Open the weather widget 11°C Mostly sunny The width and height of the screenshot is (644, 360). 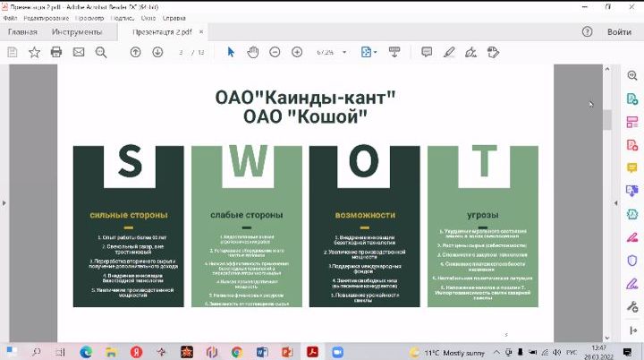click(447, 353)
